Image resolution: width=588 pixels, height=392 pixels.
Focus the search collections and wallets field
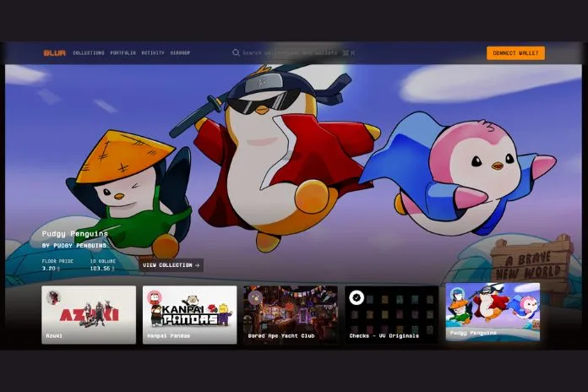click(293, 53)
